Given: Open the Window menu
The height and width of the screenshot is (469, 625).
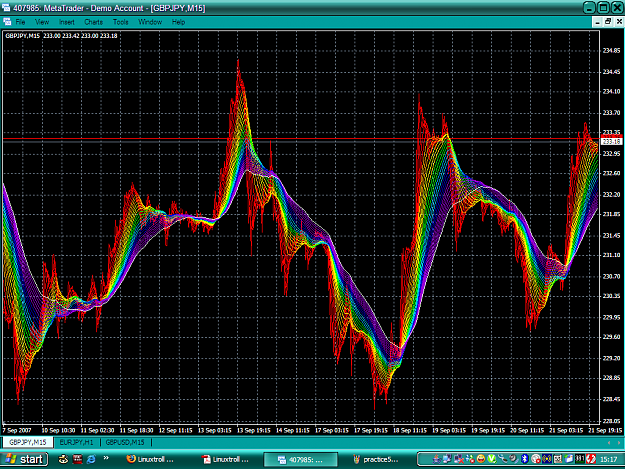Looking at the screenshot, I should tap(150, 22).
